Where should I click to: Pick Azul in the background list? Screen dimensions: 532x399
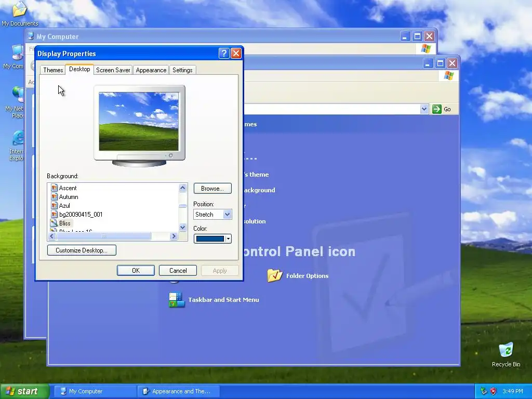[x=64, y=206]
